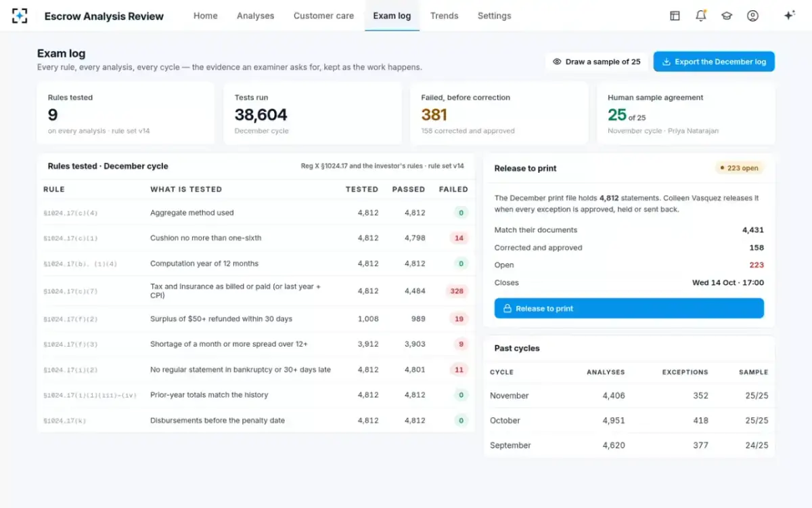Click rule code §1024.17(k)

[65, 421]
